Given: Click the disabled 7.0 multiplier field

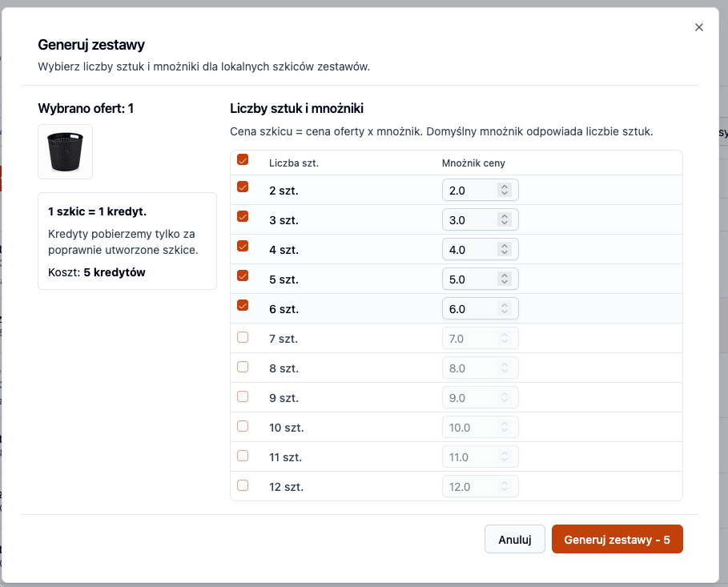Looking at the screenshot, I should point(480,339).
